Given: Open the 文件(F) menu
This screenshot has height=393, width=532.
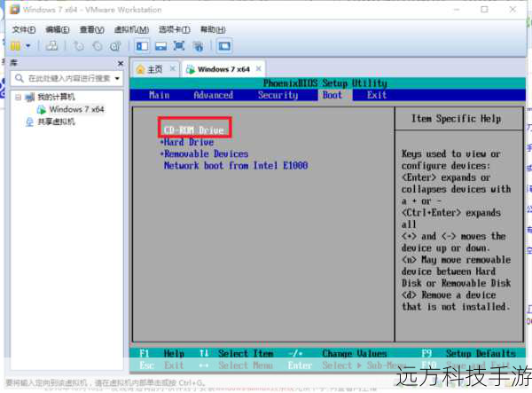Looking at the screenshot, I should click(24, 29).
